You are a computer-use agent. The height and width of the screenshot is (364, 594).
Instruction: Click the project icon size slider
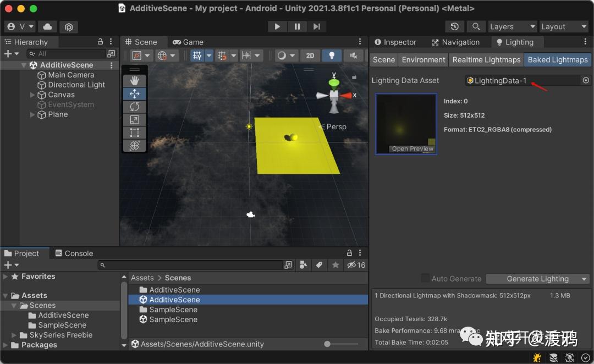click(341, 344)
